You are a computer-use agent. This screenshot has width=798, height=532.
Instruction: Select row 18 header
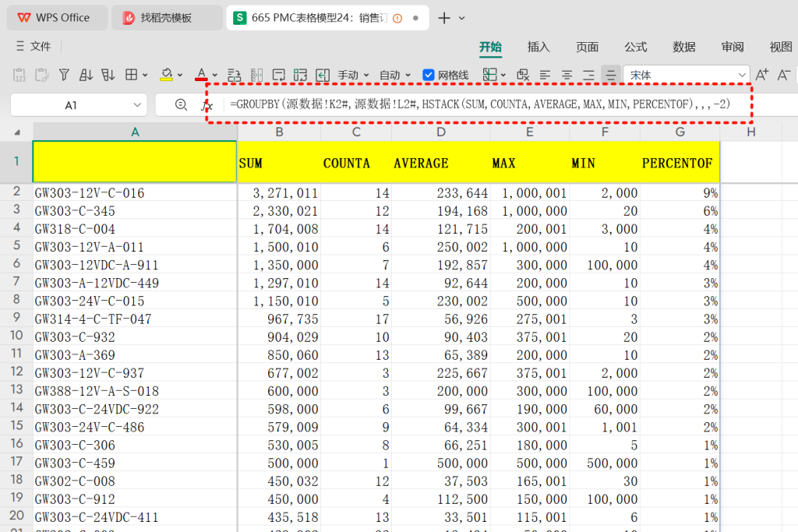[x=16, y=480]
